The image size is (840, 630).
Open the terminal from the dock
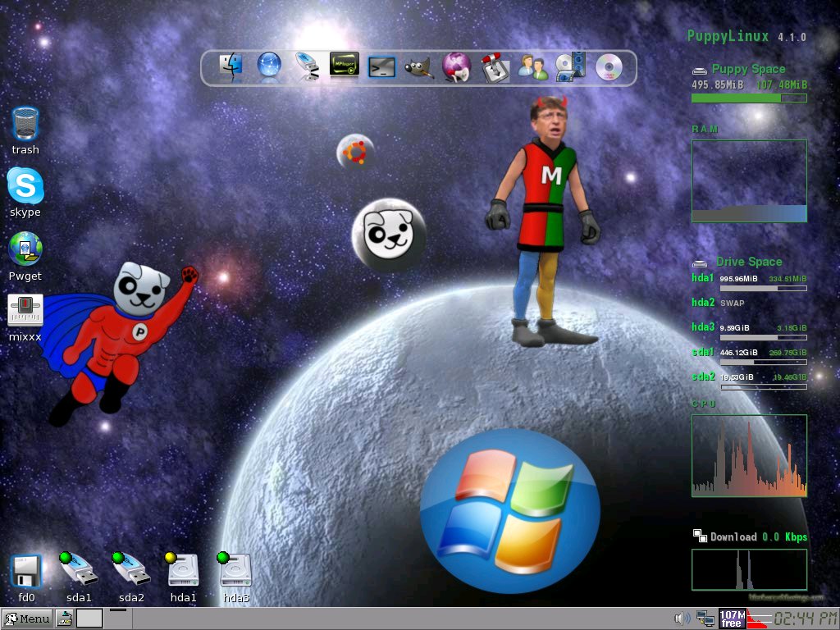(381, 67)
